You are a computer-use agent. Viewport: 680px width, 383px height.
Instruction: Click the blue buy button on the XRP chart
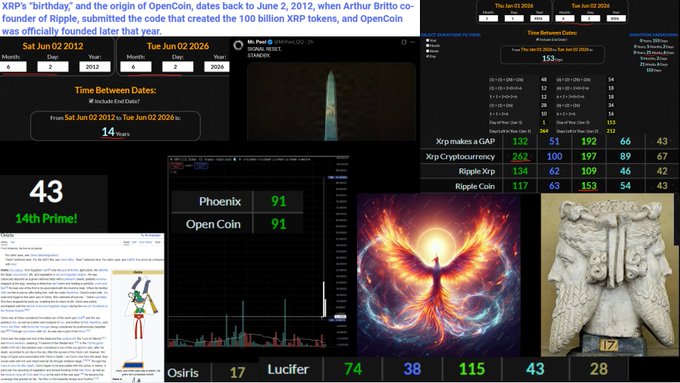(200, 166)
